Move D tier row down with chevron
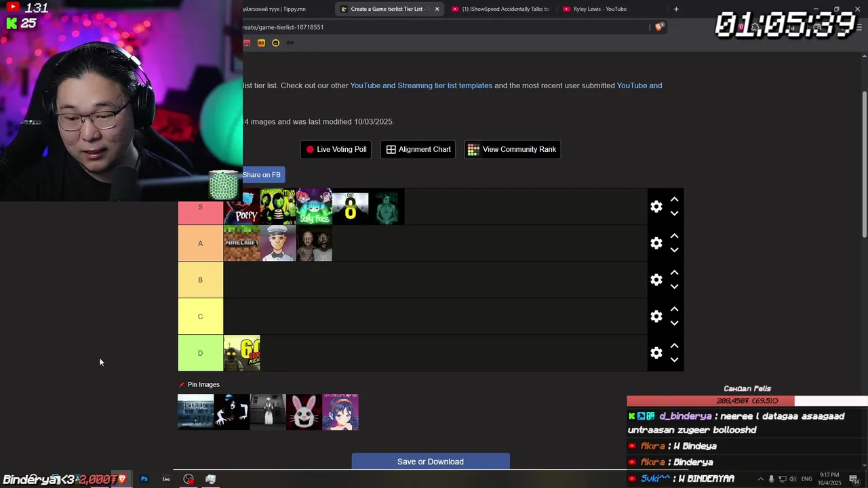Image resolution: width=868 pixels, height=488 pixels. coord(674,360)
